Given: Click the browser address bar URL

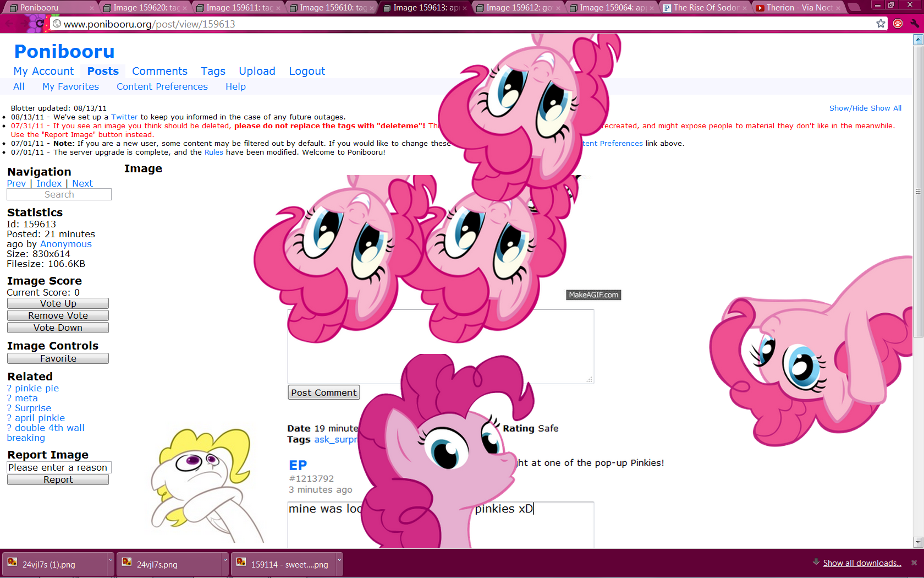Looking at the screenshot, I should point(150,24).
